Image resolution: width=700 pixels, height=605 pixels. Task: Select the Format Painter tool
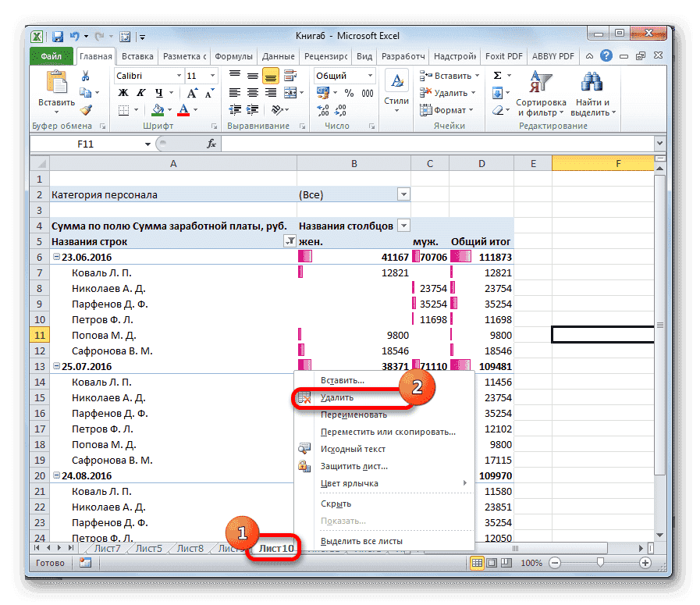point(87,110)
